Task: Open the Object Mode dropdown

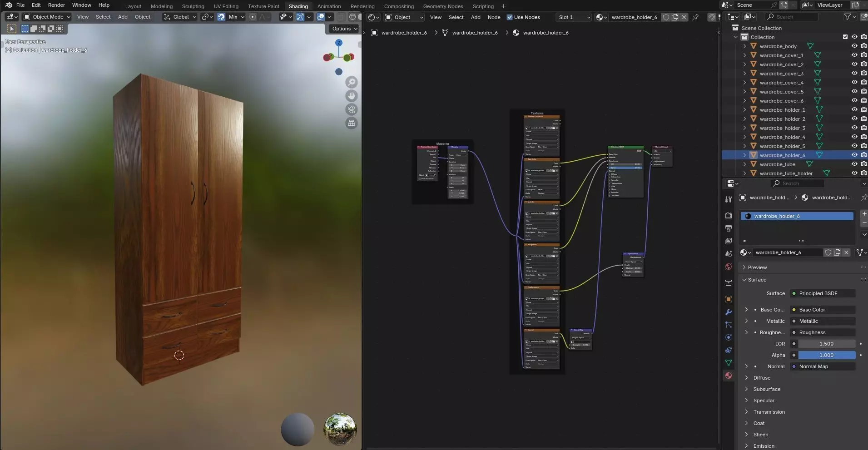Action: tap(47, 17)
